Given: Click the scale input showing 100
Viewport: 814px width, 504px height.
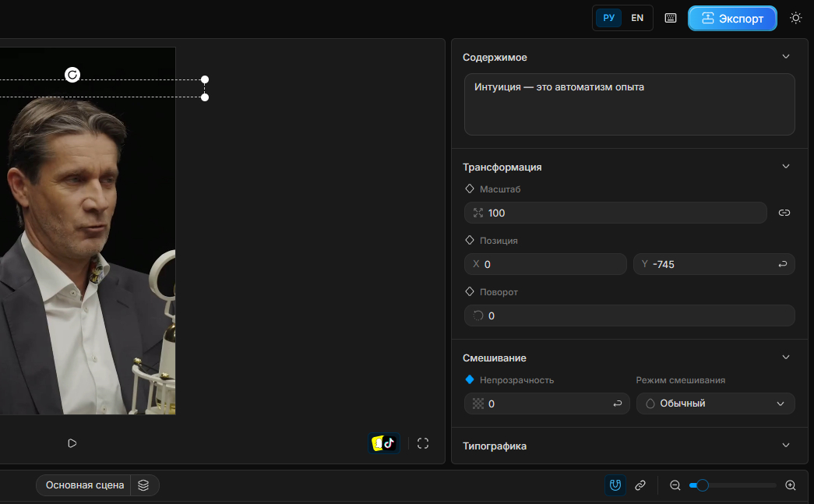Looking at the screenshot, I should 615,213.
